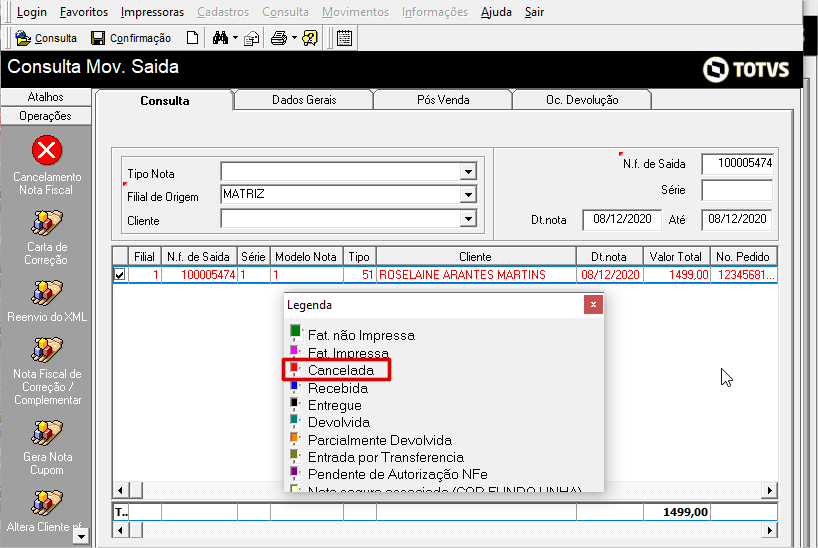
Task: Click Nota Fiscal de Correção / Complementar icon
Action: click(x=46, y=350)
